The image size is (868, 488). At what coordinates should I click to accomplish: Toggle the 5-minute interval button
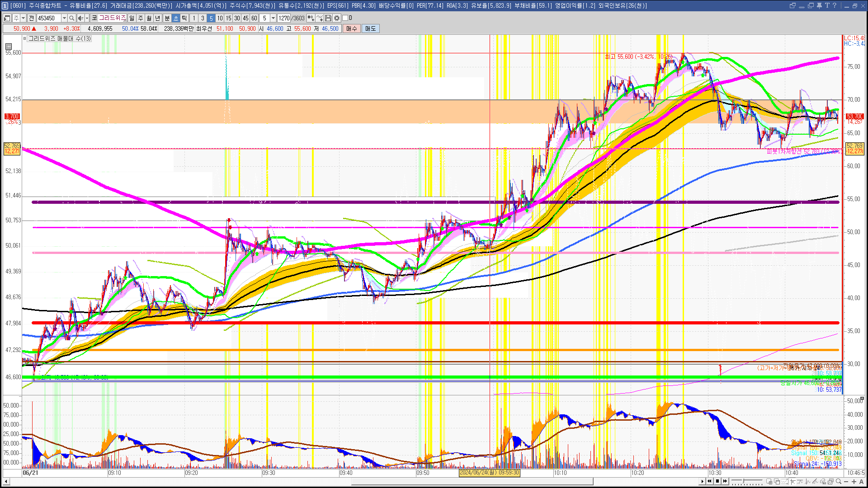point(211,18)
